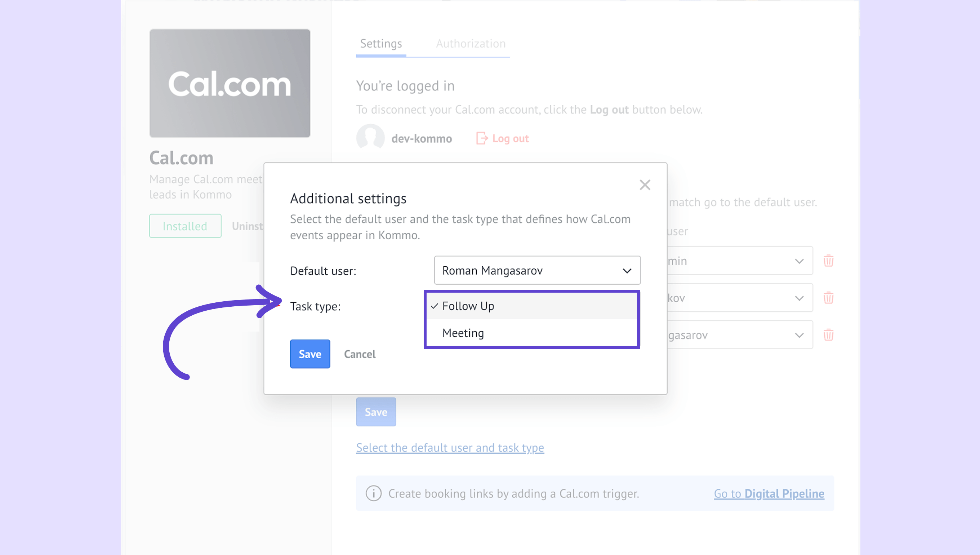The width and height of the screenshot is (980, 555).
Task: Delete the second user mapping row
Action: [828, 298]
